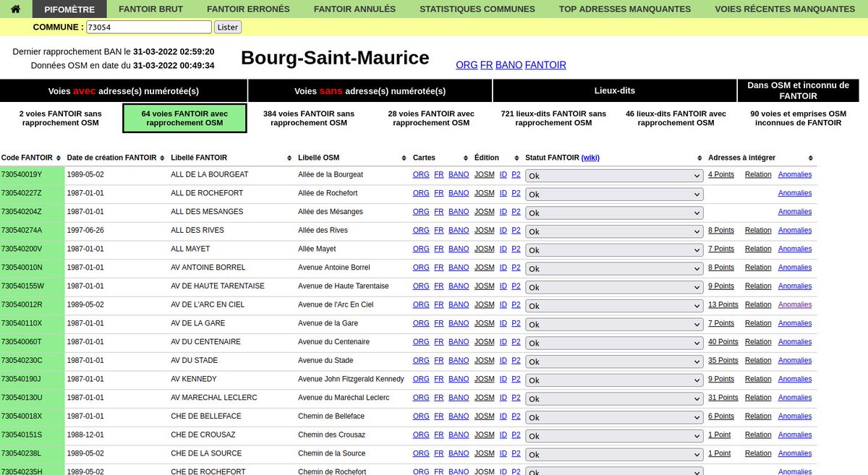Open Anomalies link for Avenue de l'Arc En Ciel
868x475 pixels.
795,304
